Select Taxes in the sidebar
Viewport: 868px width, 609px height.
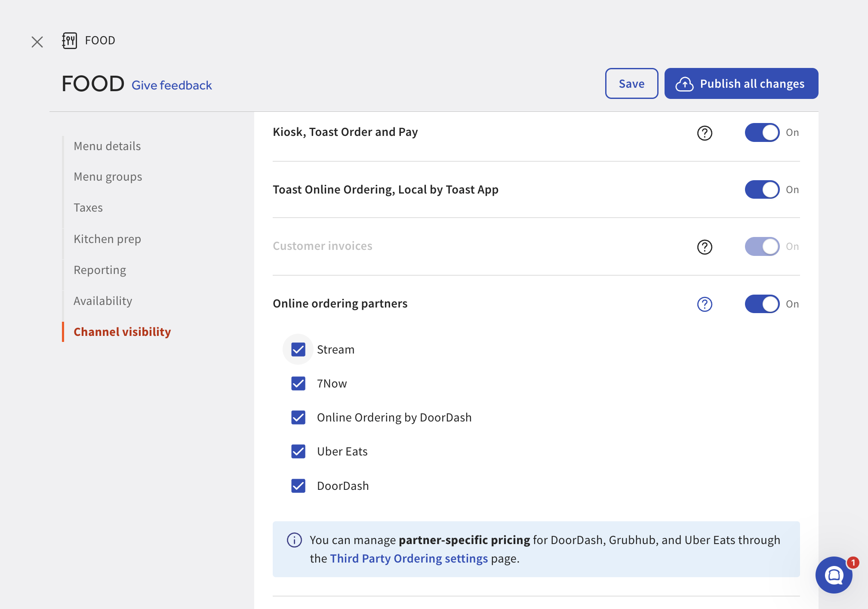(x=88, y=208)
